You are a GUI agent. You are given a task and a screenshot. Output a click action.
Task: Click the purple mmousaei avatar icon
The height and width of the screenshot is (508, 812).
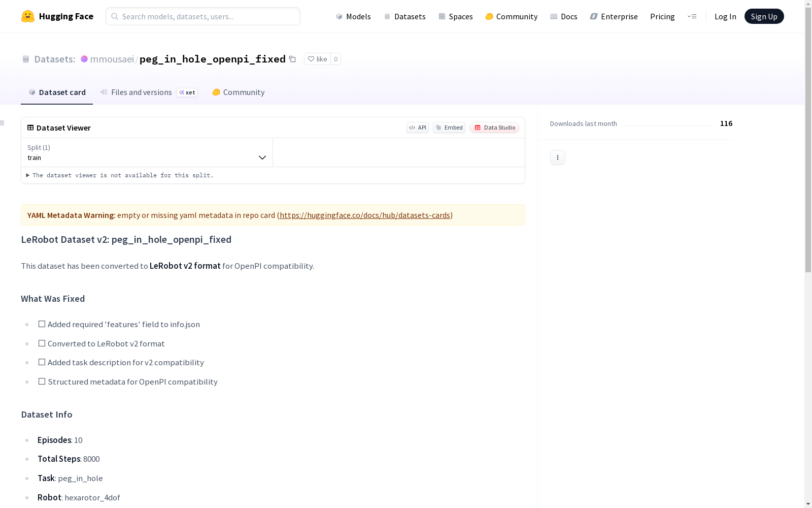84,59
